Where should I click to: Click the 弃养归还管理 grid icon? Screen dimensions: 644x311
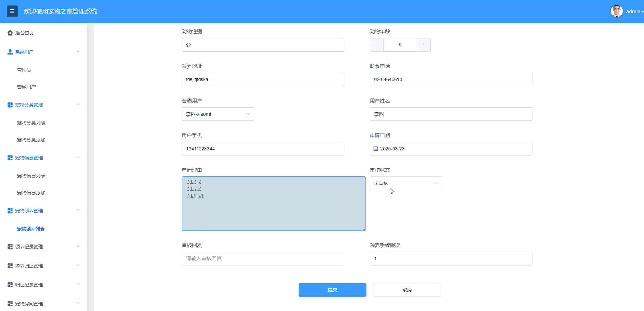[10, 266]
